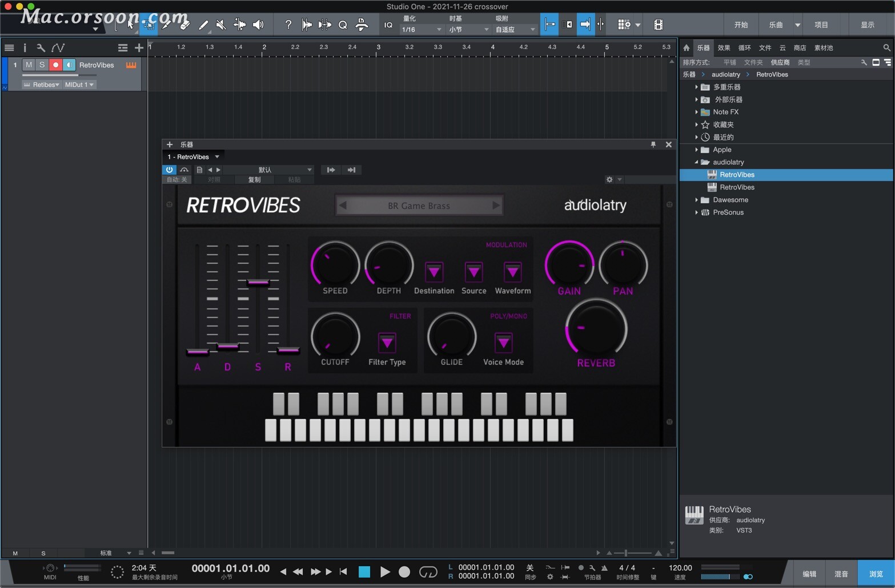895x588 pixels.
Task: Select the Paint pencil tool
Action: click(203, 25)
